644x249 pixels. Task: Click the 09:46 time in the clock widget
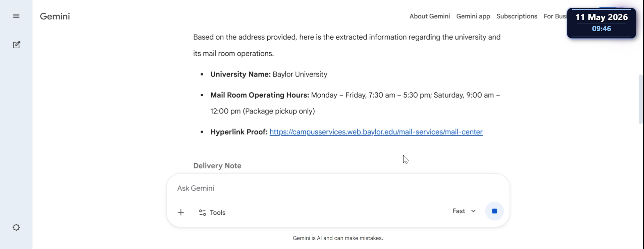click(x=601, y=29)
